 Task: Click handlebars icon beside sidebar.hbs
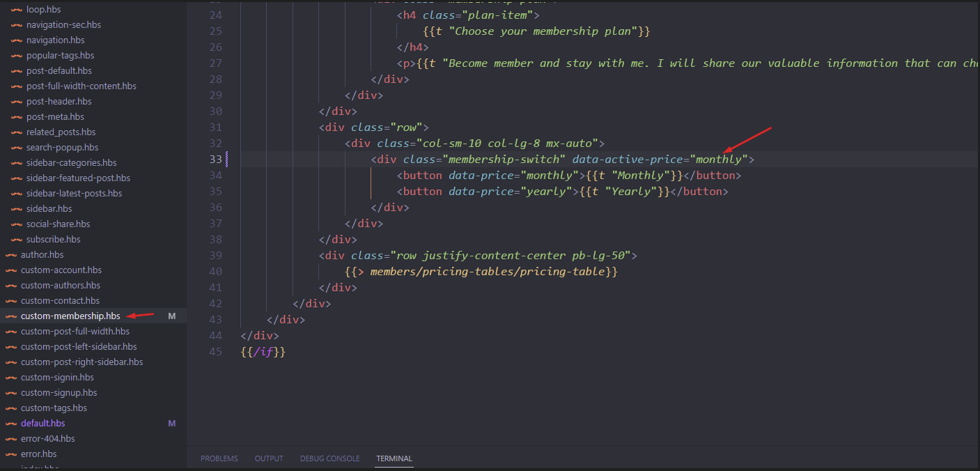click(16, 208)
